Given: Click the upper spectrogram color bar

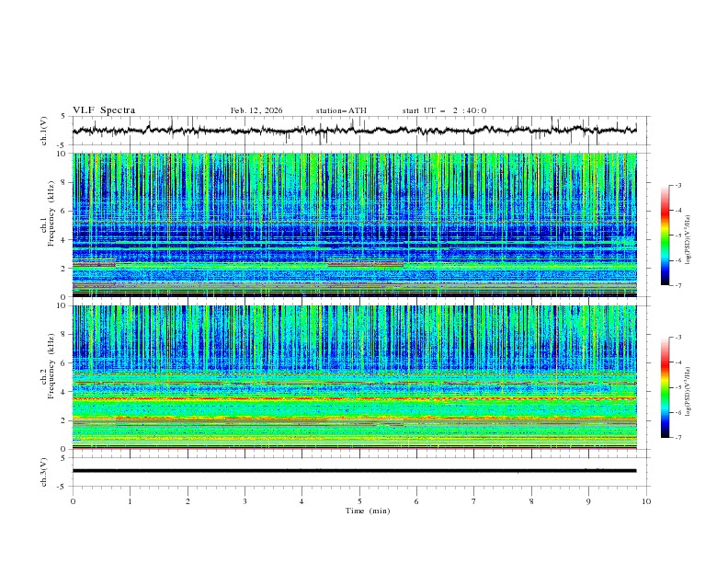Looking at the screenshot, I should pos(665,235).
